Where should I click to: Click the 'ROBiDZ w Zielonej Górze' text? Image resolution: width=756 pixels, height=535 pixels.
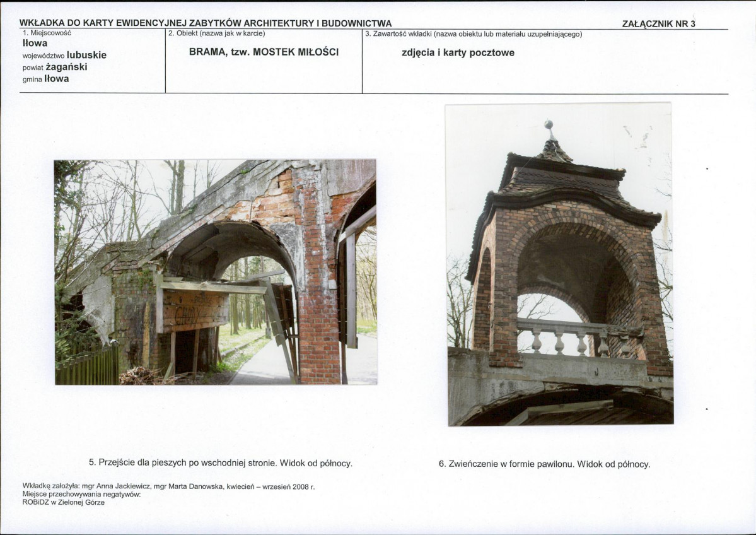(x=63, y=502)
